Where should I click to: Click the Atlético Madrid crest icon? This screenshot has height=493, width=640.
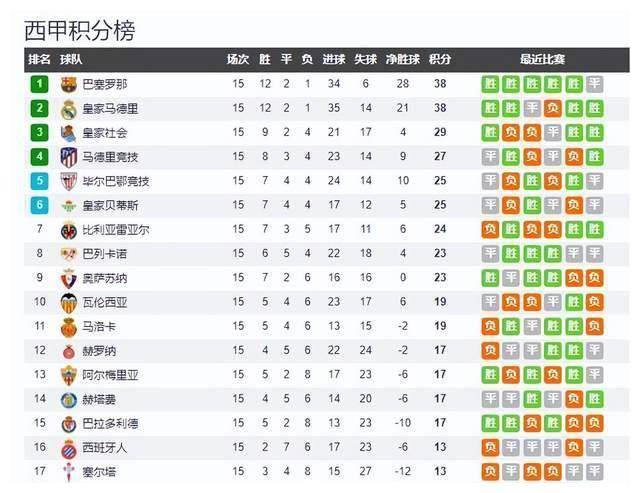pyautogui.click(x=68, y=157)
